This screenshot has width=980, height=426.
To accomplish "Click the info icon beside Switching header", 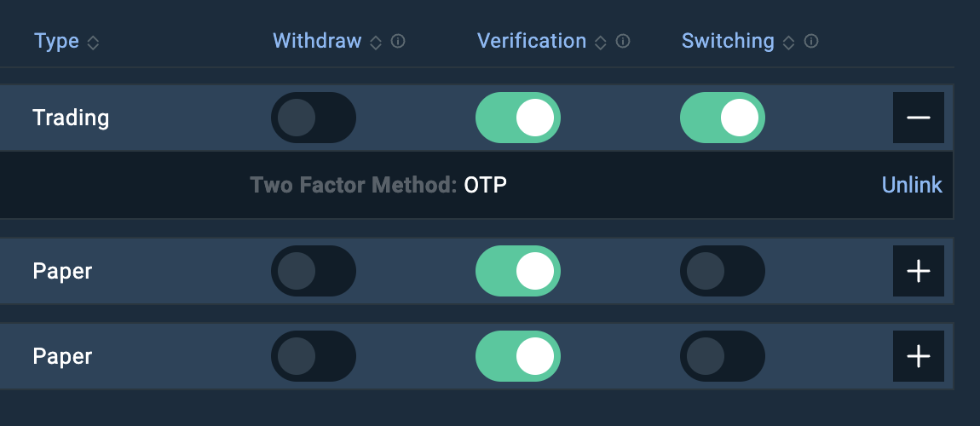I will click(811, 41).
